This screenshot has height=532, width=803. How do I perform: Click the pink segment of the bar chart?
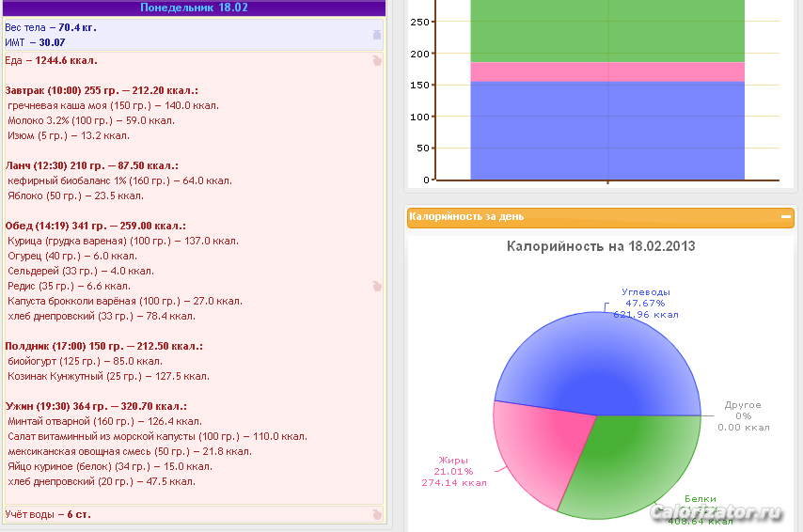(607, 71)
